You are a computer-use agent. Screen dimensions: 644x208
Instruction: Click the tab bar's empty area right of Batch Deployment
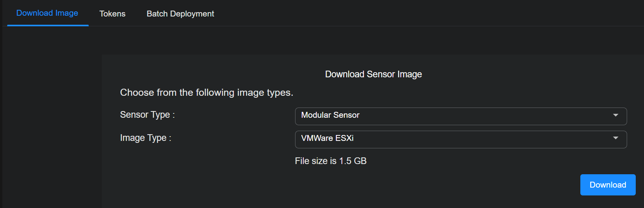pos(393,14)
